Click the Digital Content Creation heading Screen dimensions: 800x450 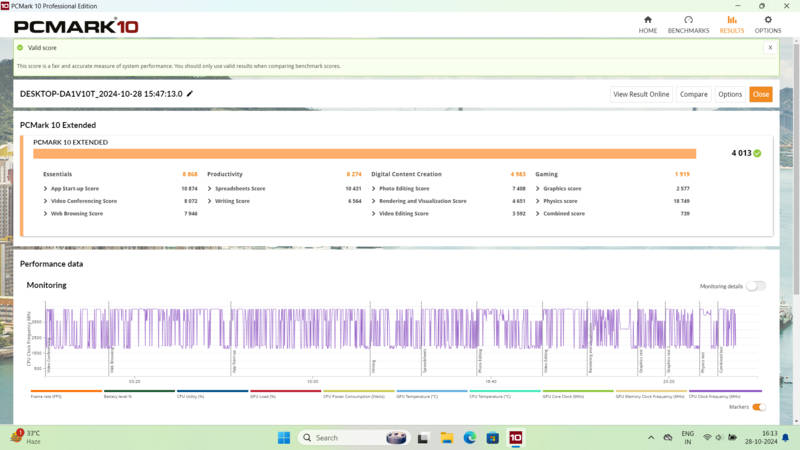(406, 174)
